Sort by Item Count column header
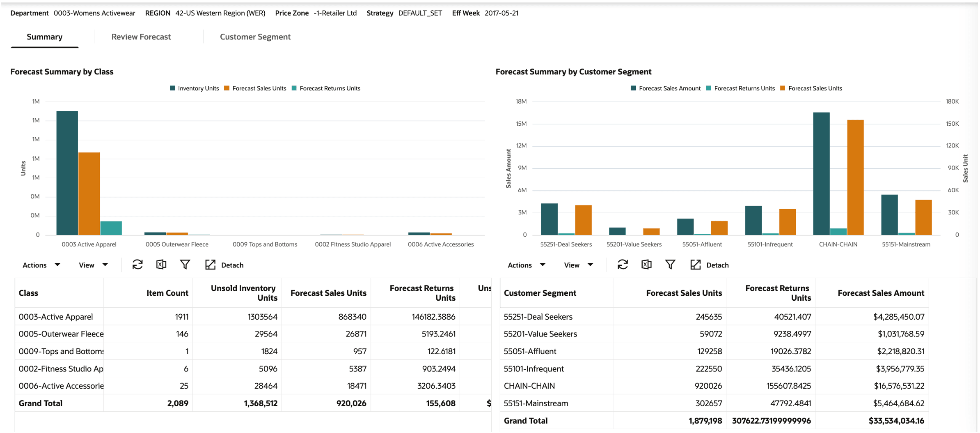980x433 pixels. point(167,293)
